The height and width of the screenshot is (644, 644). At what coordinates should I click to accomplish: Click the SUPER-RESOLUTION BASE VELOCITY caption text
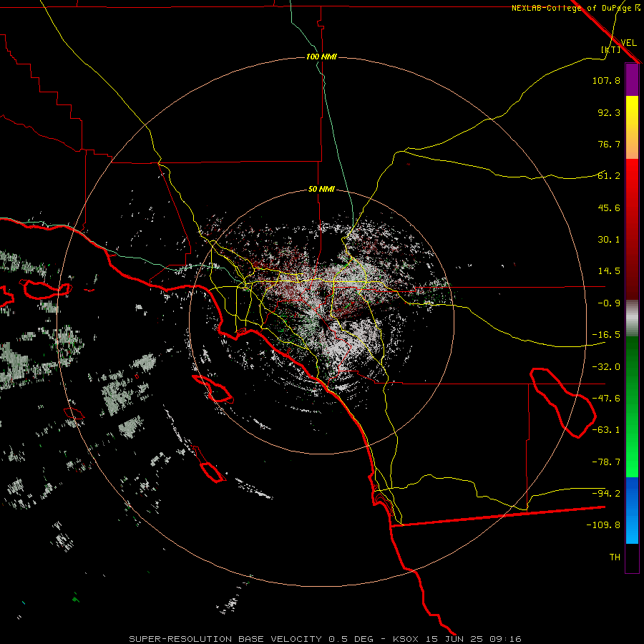[225, 639]
